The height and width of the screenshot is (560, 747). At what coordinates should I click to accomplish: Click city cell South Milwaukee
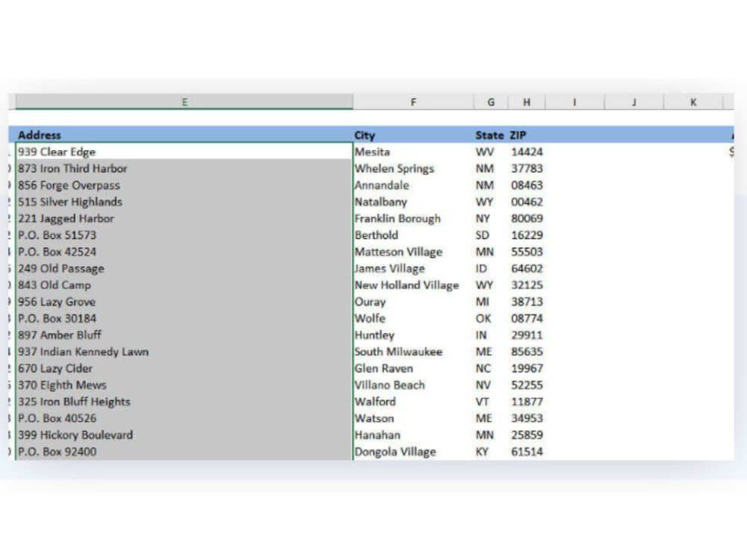point(413,352)
